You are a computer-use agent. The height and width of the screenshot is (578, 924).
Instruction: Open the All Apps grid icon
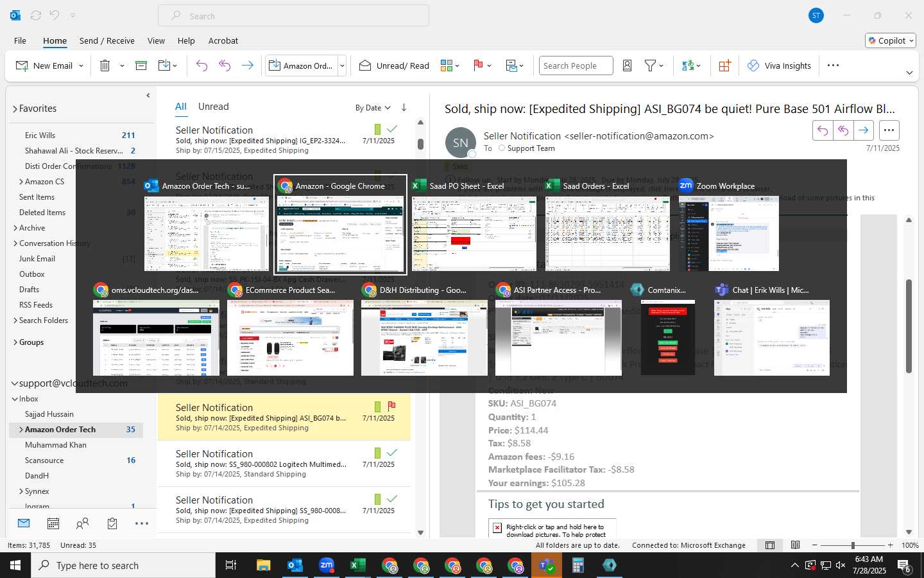724,66
